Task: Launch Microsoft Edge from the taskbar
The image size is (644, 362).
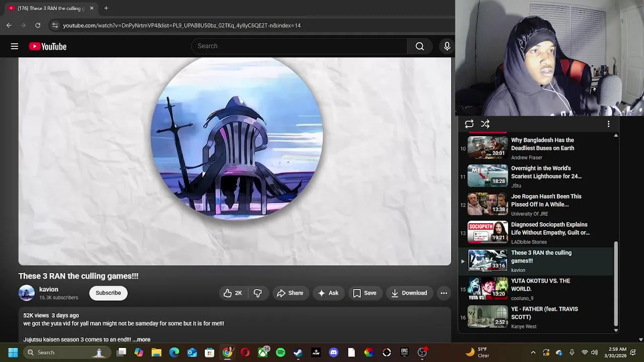Action: pos(174,352)
